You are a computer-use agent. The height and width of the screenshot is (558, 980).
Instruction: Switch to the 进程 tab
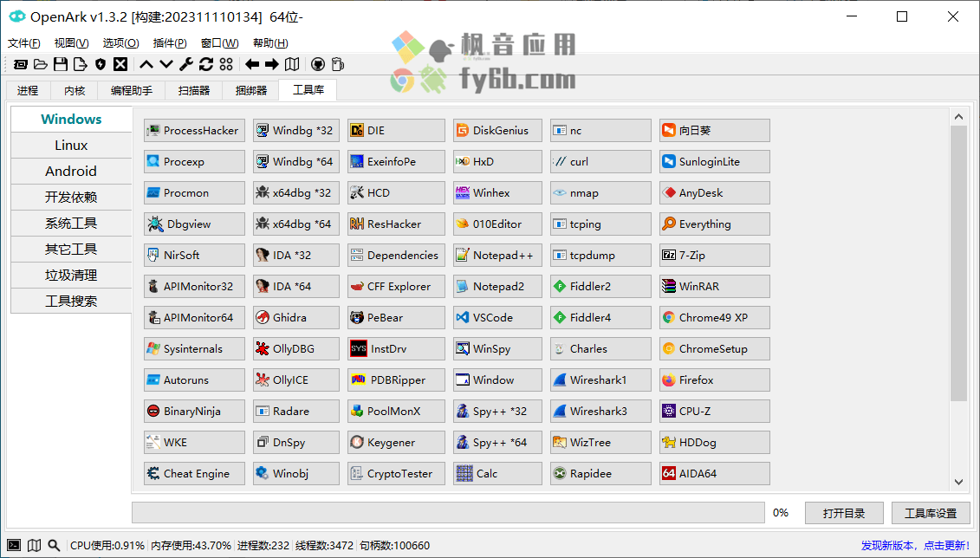[28, 91]
